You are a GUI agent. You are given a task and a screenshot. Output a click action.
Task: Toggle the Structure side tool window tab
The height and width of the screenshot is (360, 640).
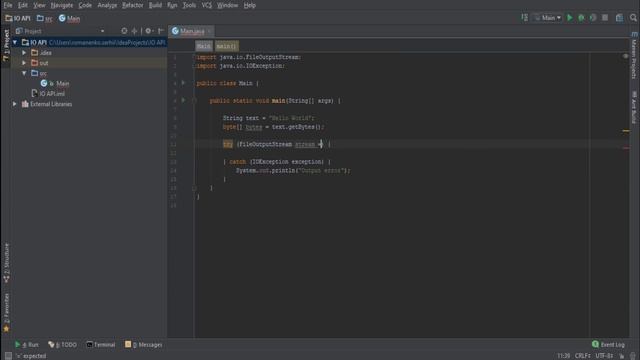6,263
